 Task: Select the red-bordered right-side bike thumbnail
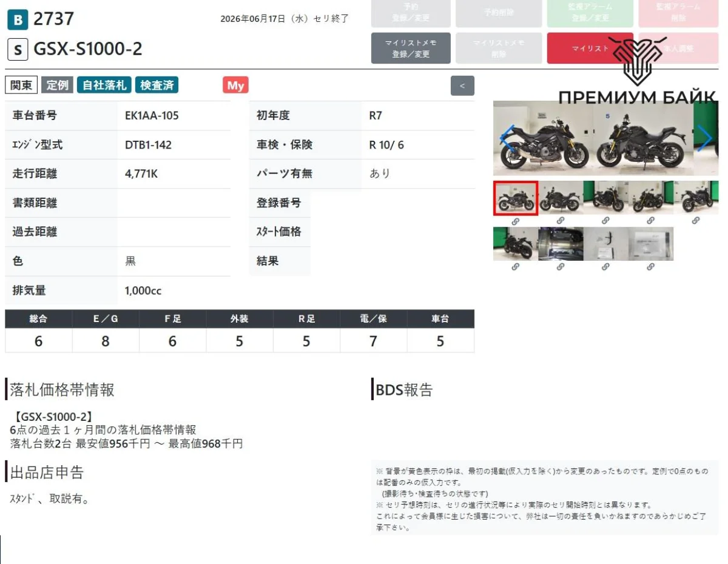pyautogui.click(x=515, y=198)
